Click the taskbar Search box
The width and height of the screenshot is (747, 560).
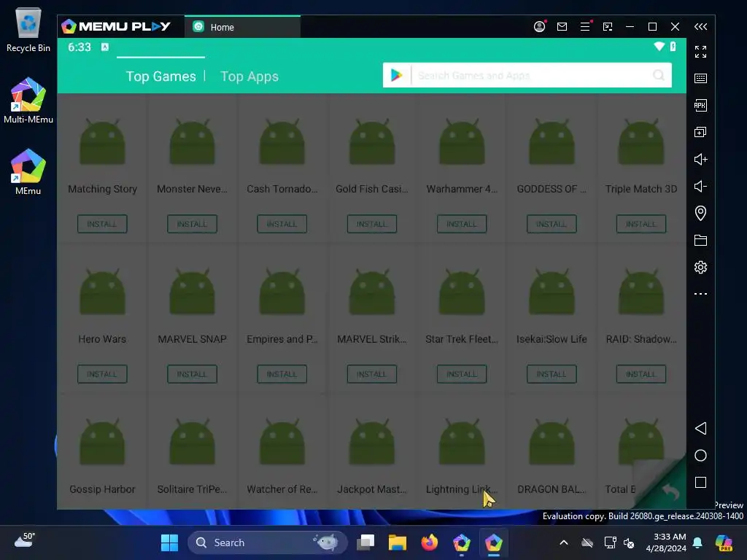click(x=267, y=542)
